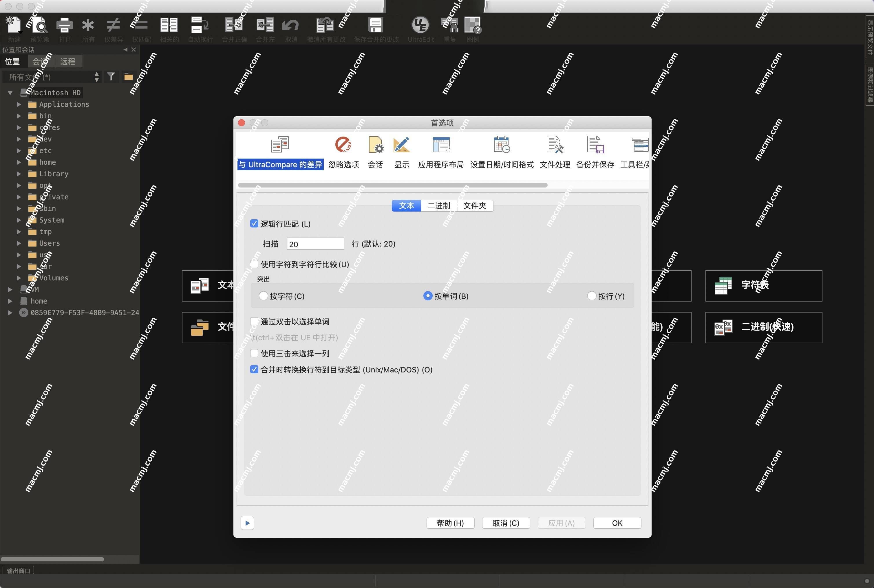Launch UltraEdit from toolbar icon
Image resolution: width=874 pixels, height=588 pixels.
point(420,25)
